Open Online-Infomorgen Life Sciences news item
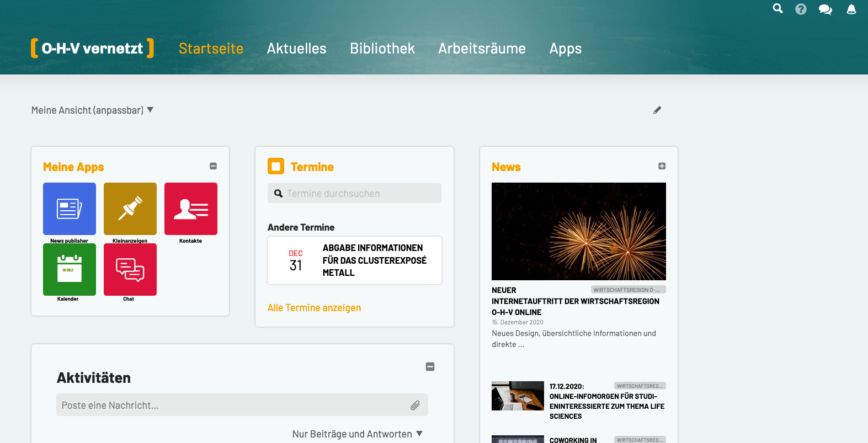The width and height of the screenshot is (868, 443). (x=607, y=402)
